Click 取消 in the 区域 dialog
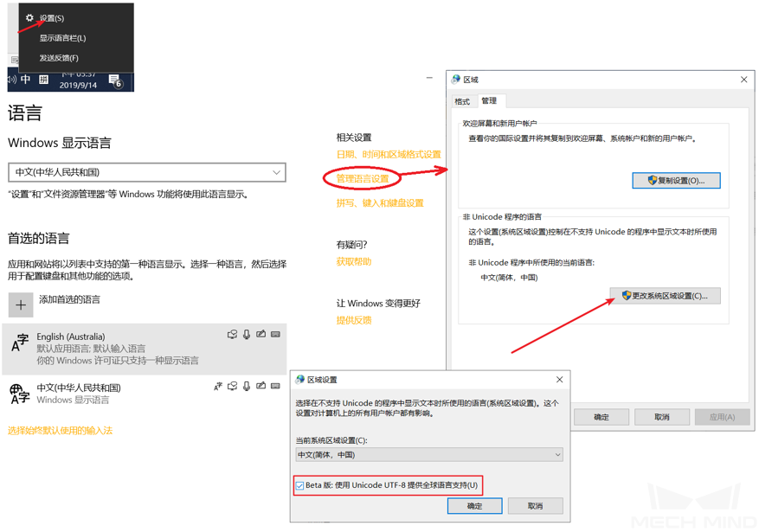Image resolution: width=759 pixels, height=532 pixels. tap(662, 417)
